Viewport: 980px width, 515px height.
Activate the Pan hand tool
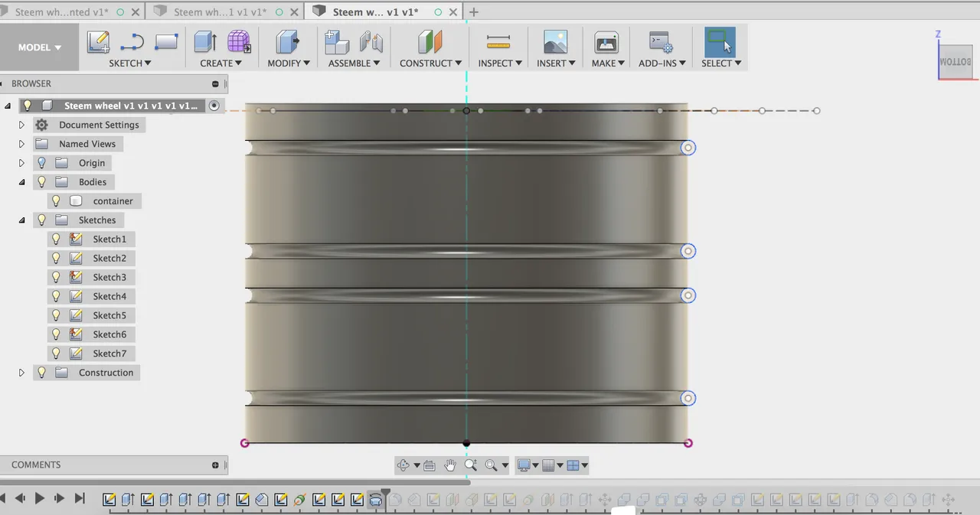tap(450, 465)
